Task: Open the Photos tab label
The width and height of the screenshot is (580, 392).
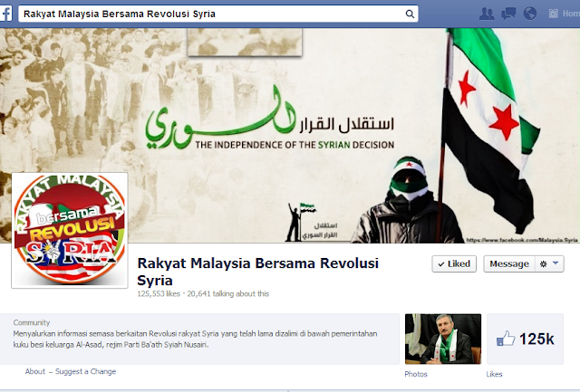Action: [416, 374]
